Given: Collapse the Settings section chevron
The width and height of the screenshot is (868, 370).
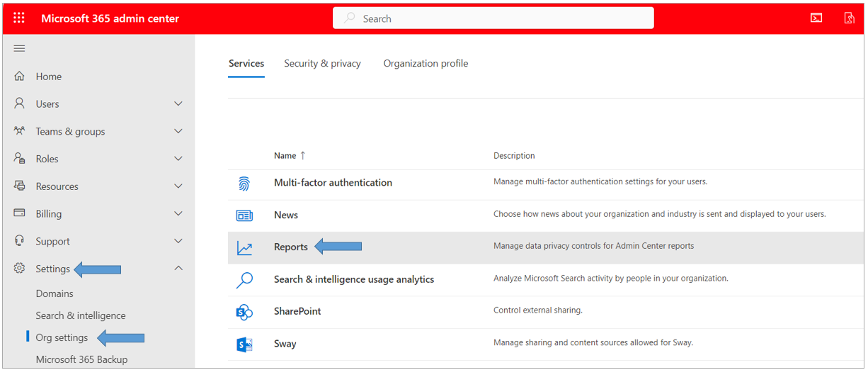Looking at the screenshot, I should coord(178,269).
